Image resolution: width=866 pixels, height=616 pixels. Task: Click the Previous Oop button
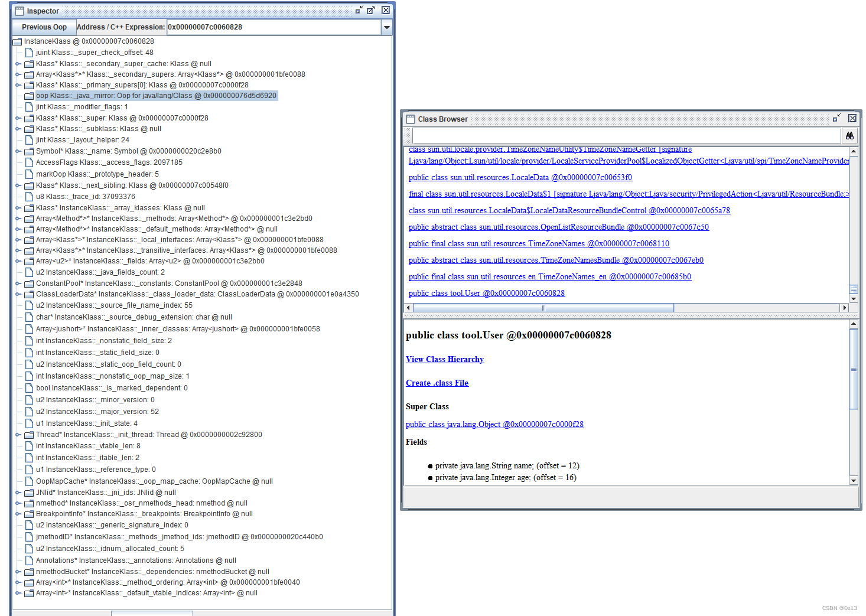pos(44,27)
